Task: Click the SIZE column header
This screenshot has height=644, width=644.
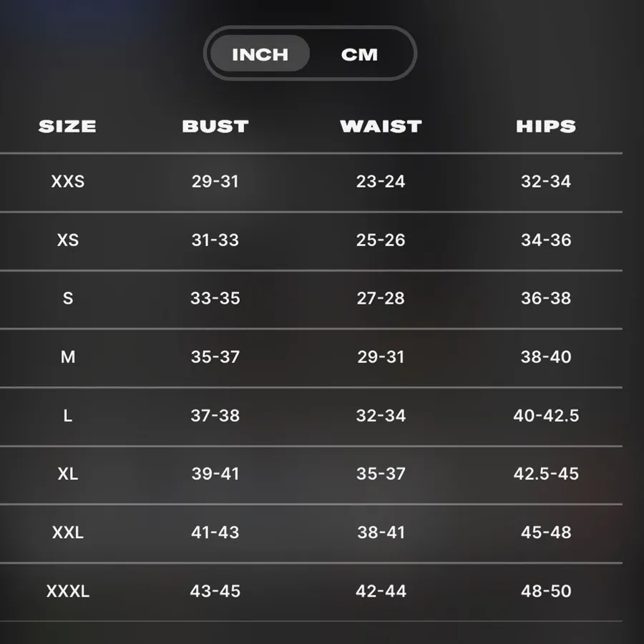Action: 67,126
